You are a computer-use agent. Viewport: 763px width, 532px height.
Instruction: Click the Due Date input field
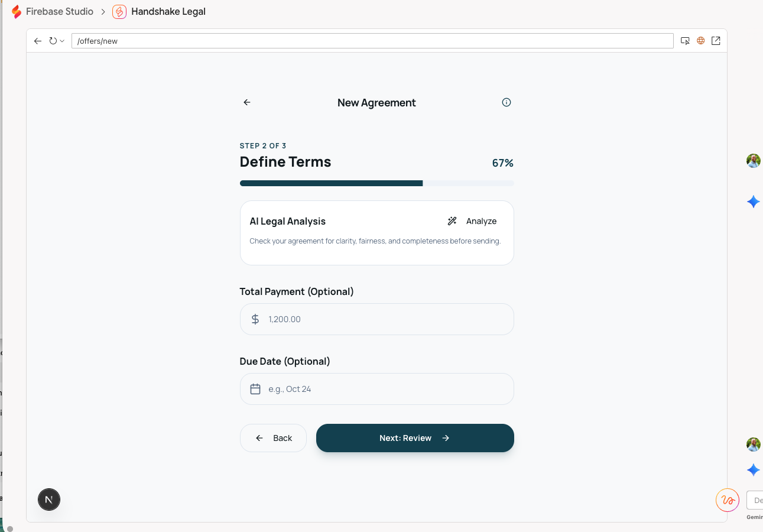377,389
